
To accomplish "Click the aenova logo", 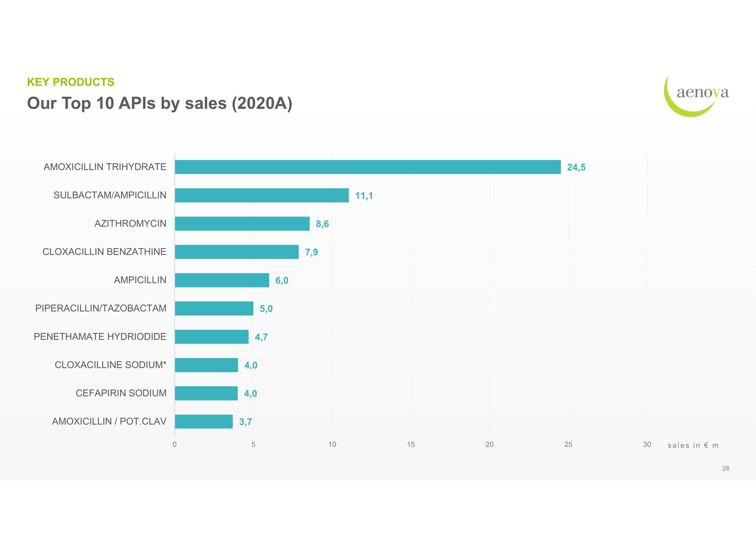I will pos(696,96).
